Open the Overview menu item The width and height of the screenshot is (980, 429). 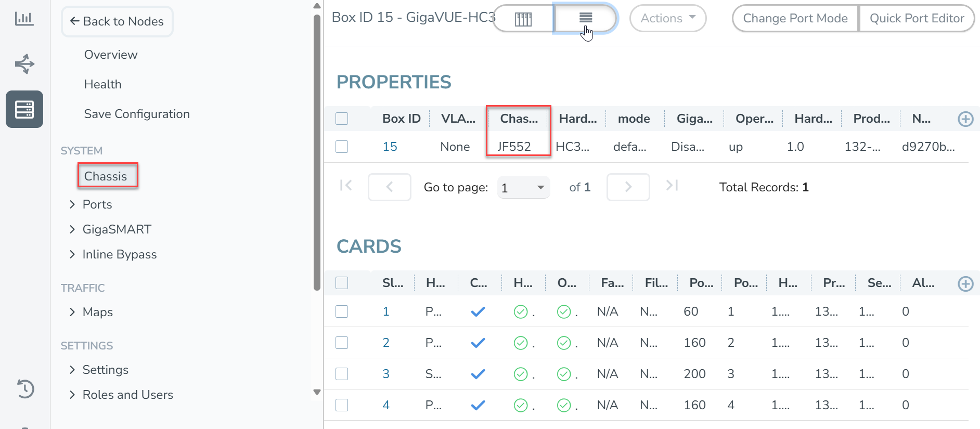[111, 55]
